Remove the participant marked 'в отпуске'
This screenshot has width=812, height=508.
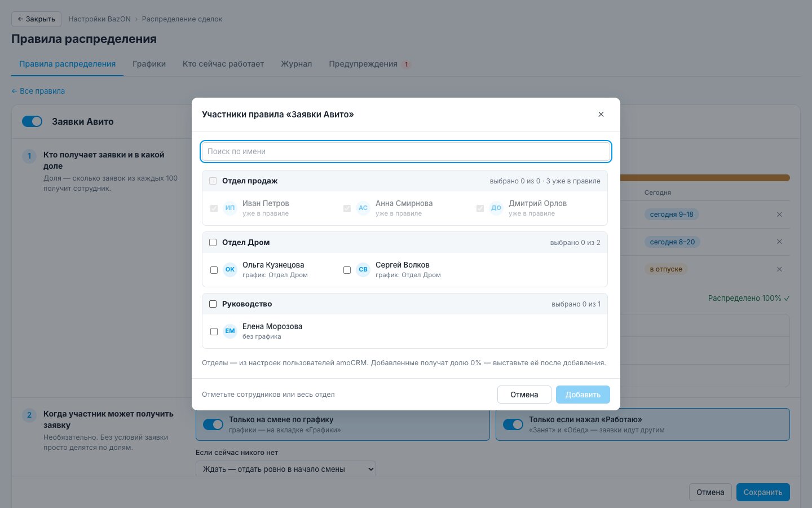click(779, 269)
